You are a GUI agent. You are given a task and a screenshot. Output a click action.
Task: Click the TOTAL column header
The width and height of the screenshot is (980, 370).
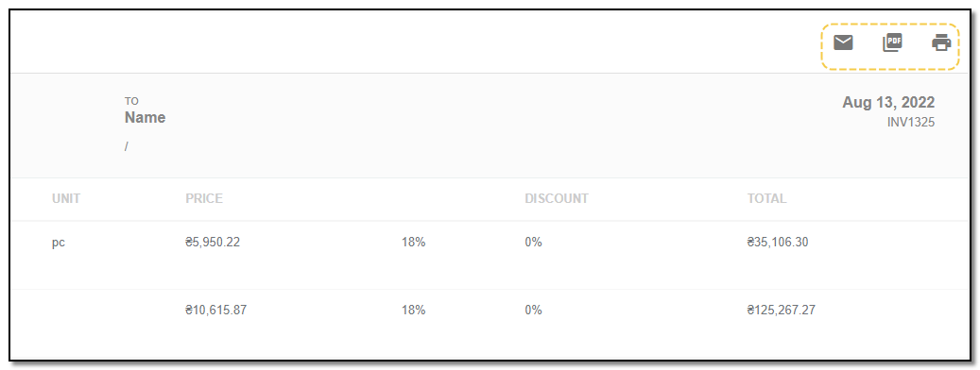pos(766,199)
